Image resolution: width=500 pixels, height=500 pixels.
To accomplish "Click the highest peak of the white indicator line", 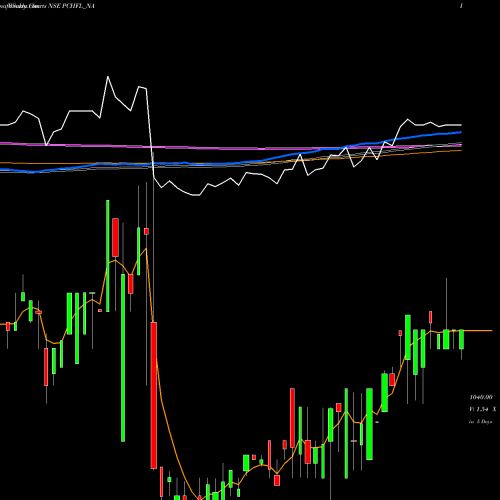I will pos(108,77).
